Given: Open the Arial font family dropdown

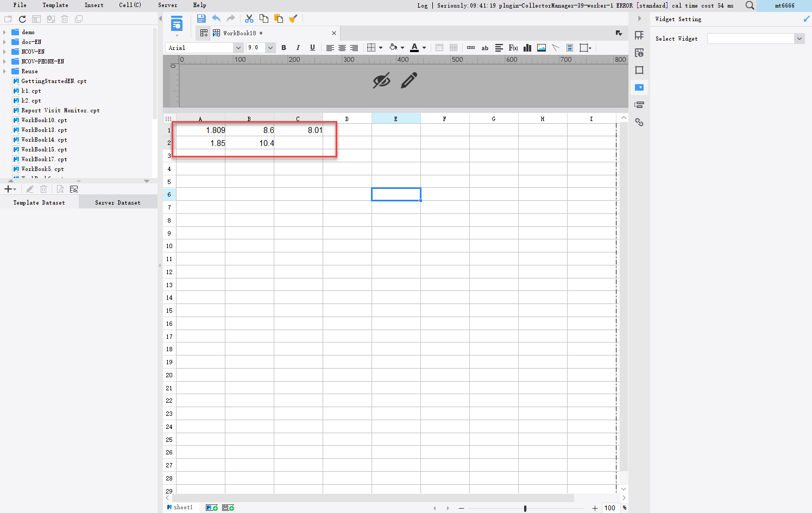Looking at the screenshot, I should point(238,48).
